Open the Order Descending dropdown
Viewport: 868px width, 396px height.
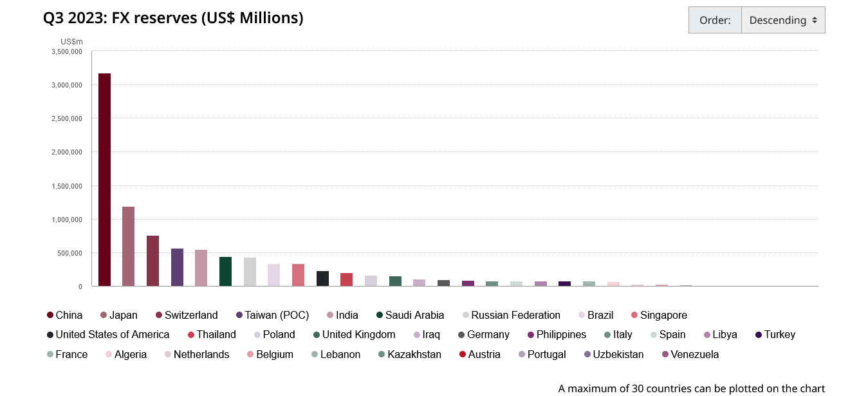click(782, 20)
